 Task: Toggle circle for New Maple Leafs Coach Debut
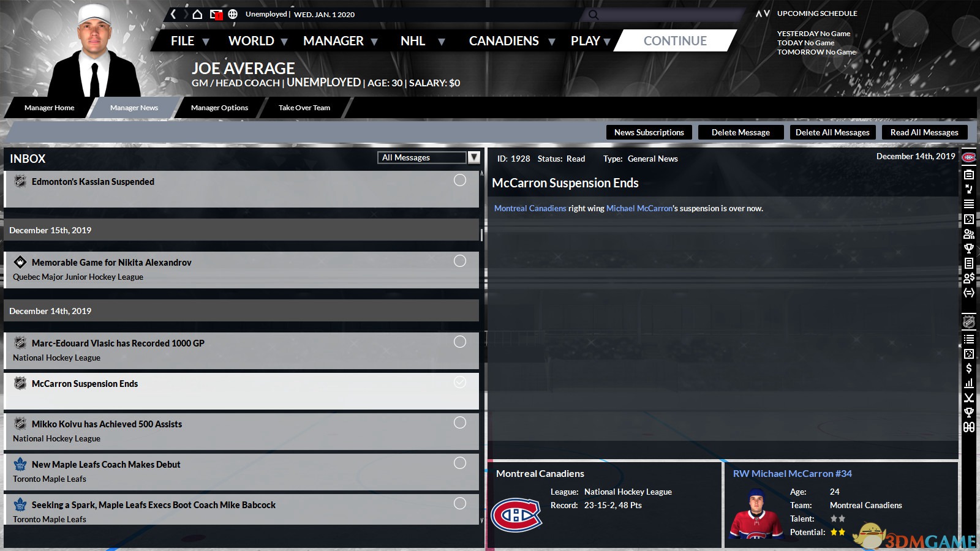click(460, 463)
